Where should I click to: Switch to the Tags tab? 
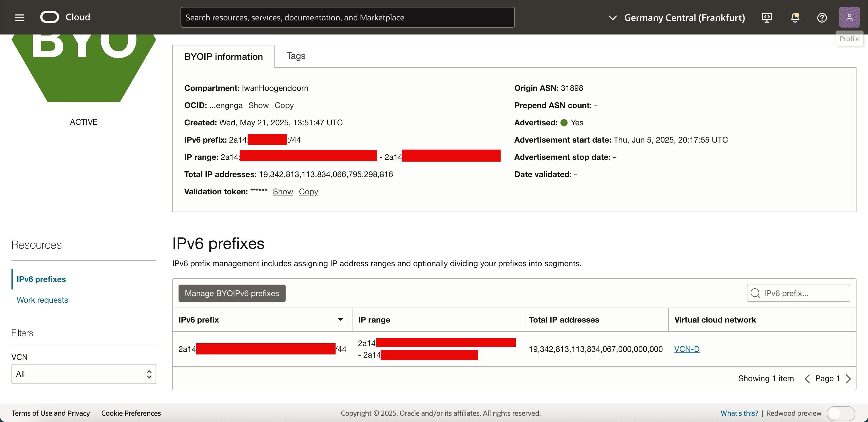296,56
